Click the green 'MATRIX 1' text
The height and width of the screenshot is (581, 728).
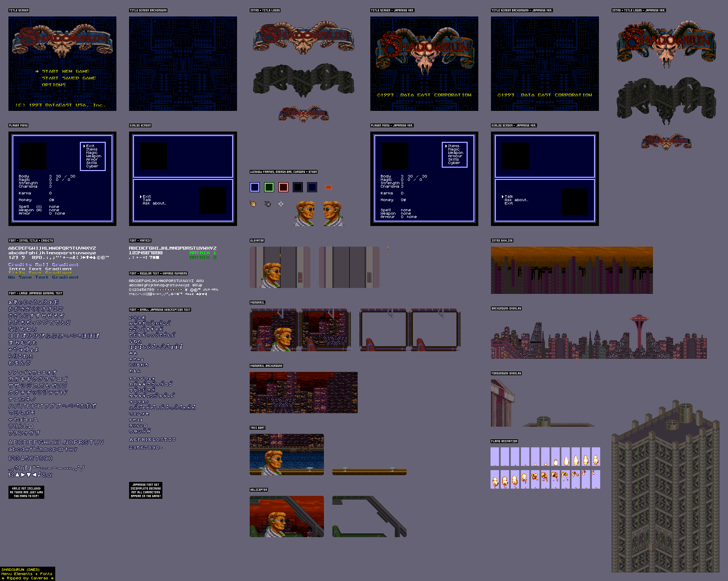pyautogui.click(x=203, y=253)
